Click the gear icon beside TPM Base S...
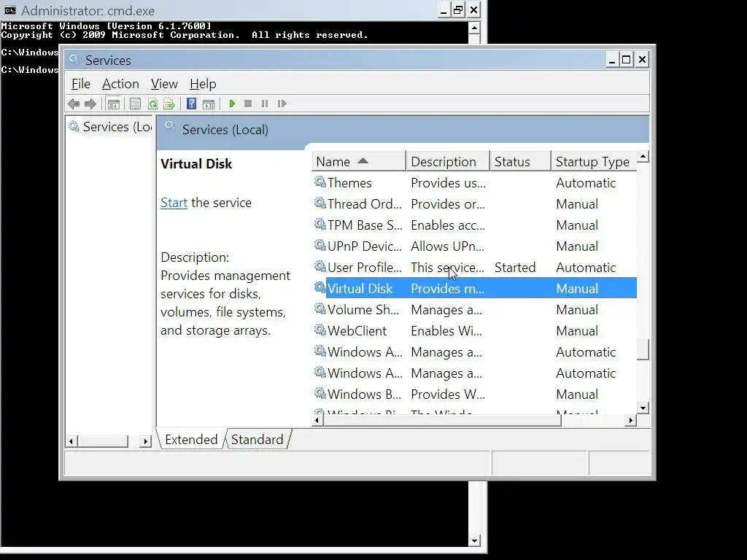747x560 pixels. [x=320, y=224]
